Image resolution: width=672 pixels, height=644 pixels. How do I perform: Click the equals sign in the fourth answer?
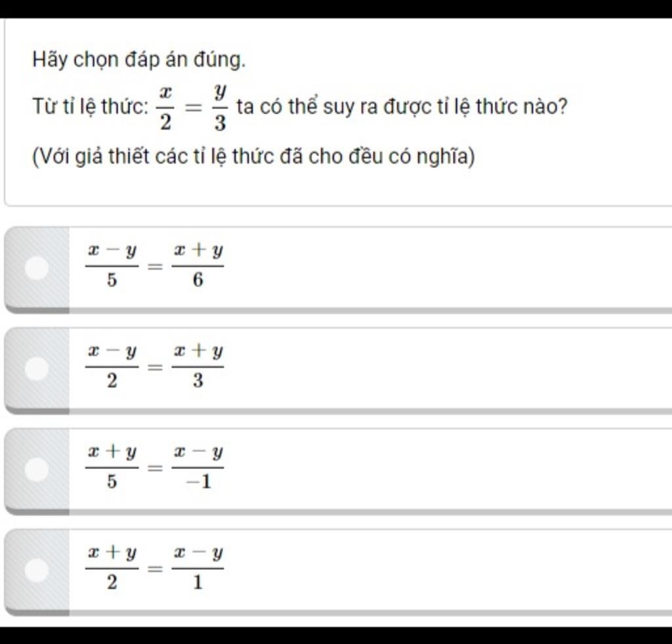click(x=155, y=570)
